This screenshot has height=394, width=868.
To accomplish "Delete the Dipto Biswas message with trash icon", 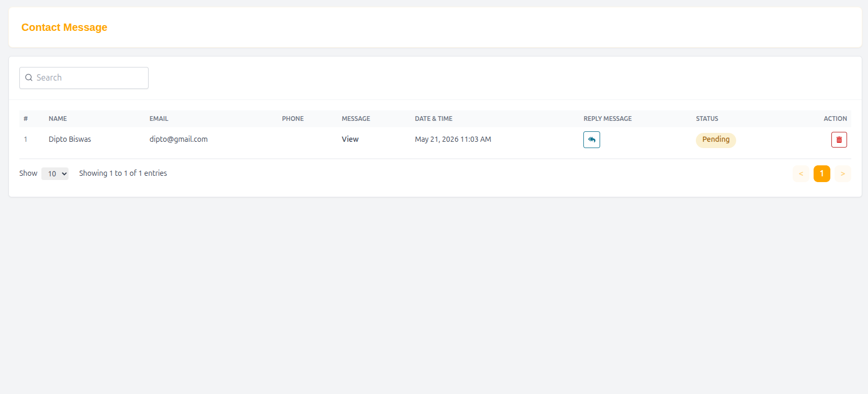I will [x=839, y=140].
